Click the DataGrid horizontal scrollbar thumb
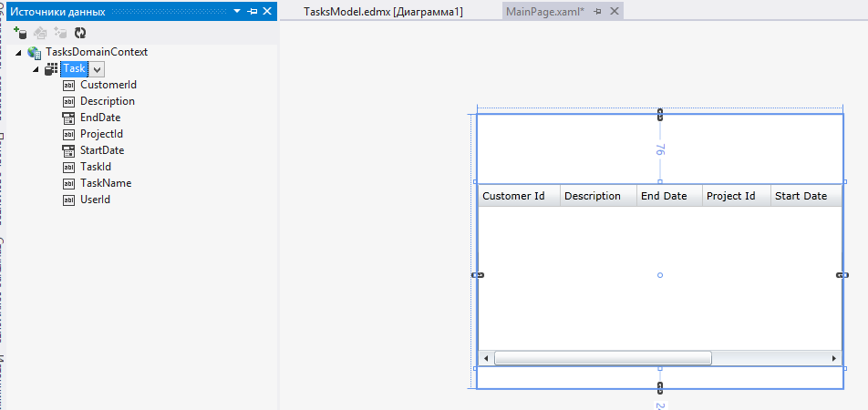The width and height of the screenshot is (868, 410). (603, 358)
